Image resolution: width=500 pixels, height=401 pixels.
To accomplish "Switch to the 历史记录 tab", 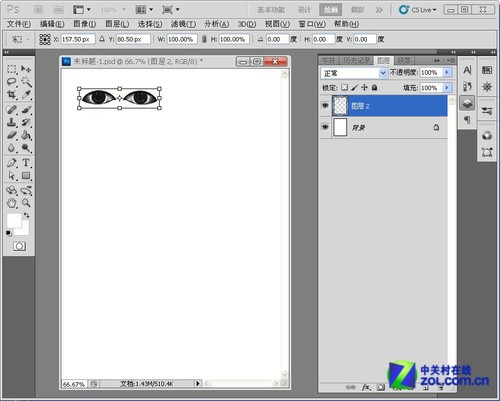I will click(357, 60).
